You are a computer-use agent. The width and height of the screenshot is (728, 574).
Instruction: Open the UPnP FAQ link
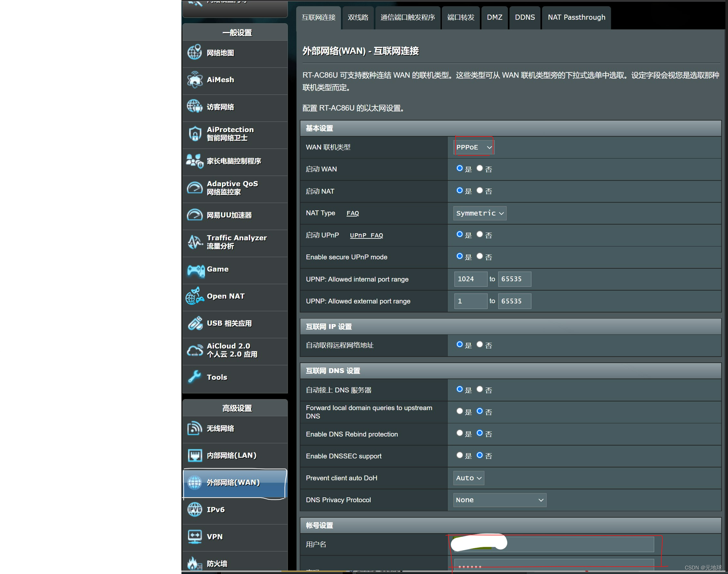pyautogui.click(x=366, y=235)
